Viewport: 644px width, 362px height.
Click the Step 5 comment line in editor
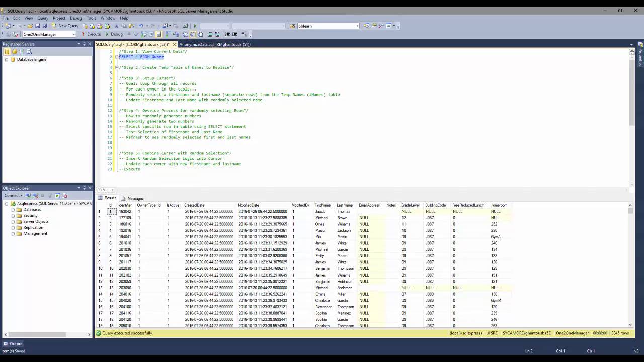coord(175,153)
